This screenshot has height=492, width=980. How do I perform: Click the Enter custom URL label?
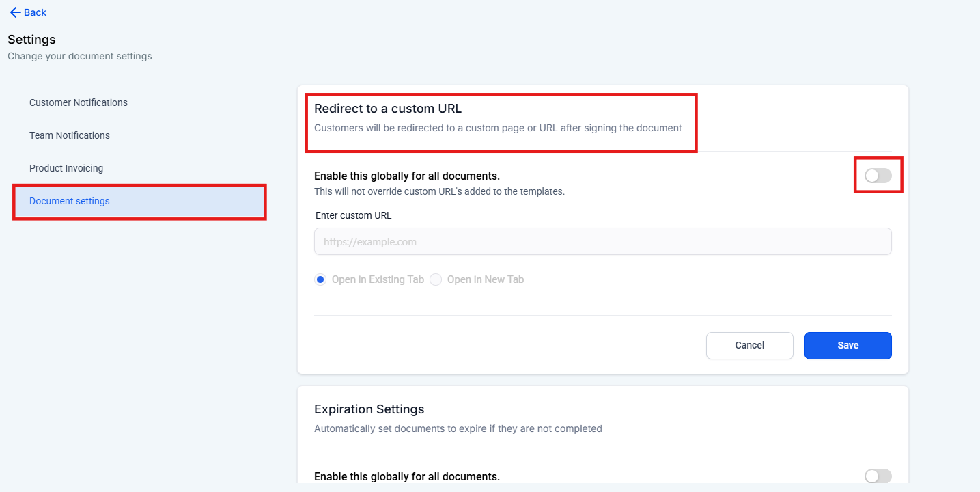[354, 215]
